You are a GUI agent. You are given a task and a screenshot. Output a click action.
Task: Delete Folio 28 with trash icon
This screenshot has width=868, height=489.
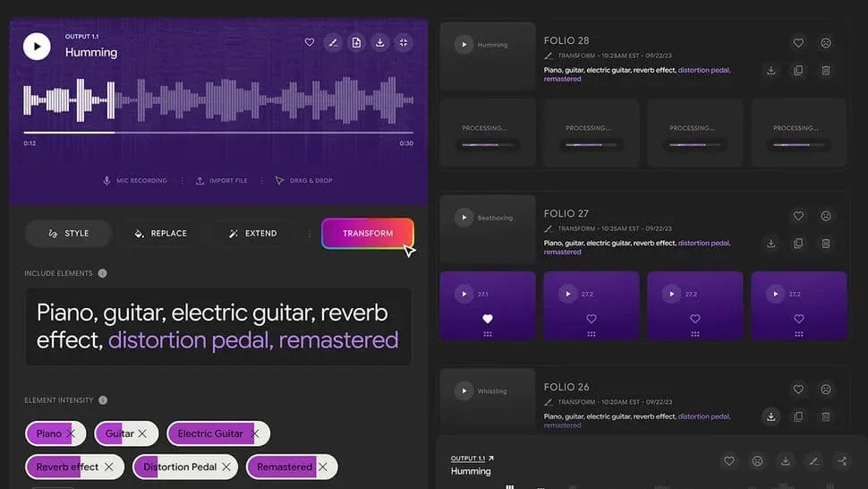[x=825, y=71]
